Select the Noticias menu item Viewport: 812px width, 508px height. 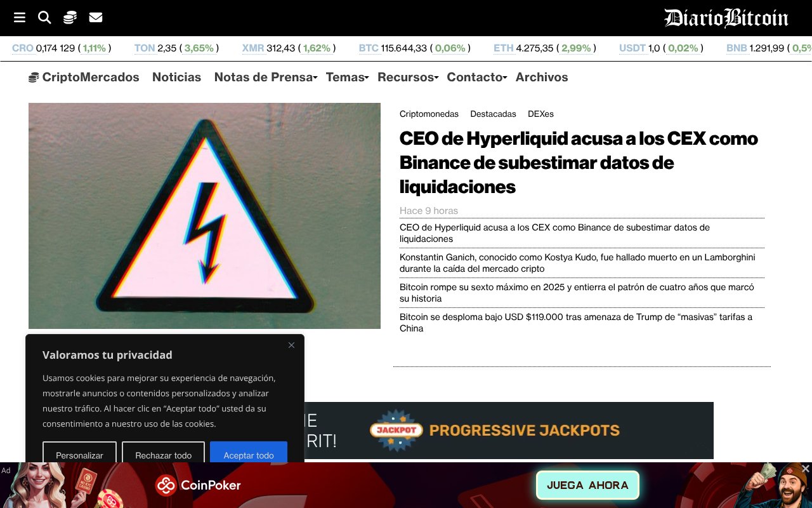[x=176, y=77]
